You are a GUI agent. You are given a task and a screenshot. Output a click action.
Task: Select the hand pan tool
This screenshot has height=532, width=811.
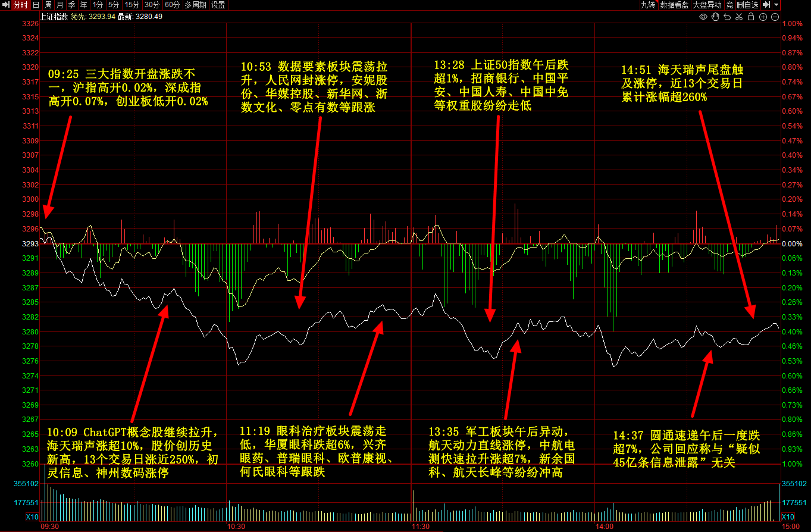[716, 17]
